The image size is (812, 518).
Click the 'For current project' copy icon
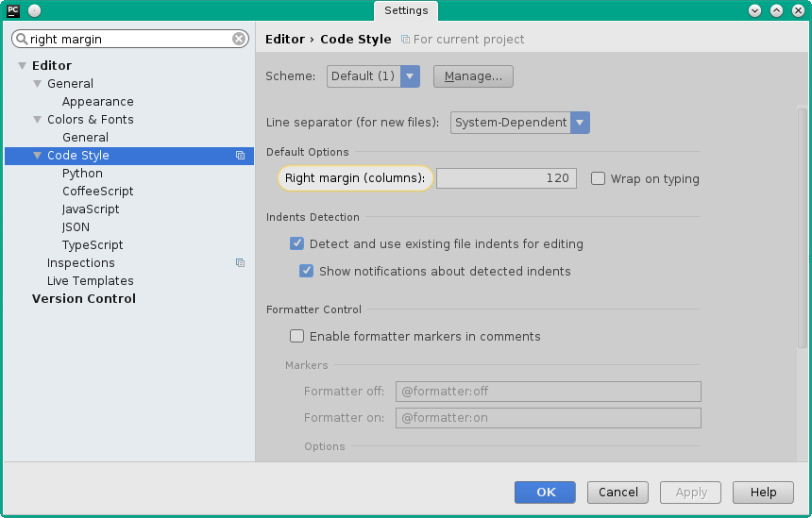point(405,40)
